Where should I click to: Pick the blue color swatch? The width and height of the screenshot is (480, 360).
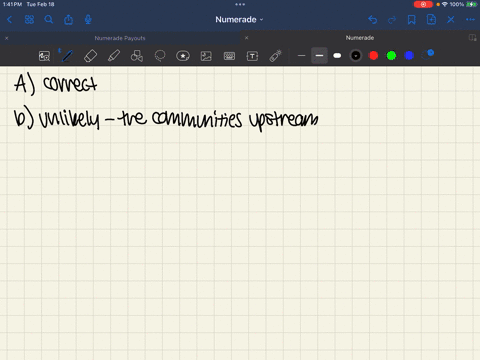pos(409,56)
